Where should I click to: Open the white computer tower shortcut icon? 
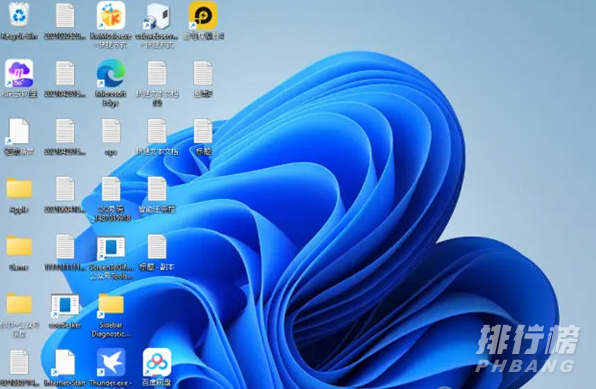(x=157, y=16)
